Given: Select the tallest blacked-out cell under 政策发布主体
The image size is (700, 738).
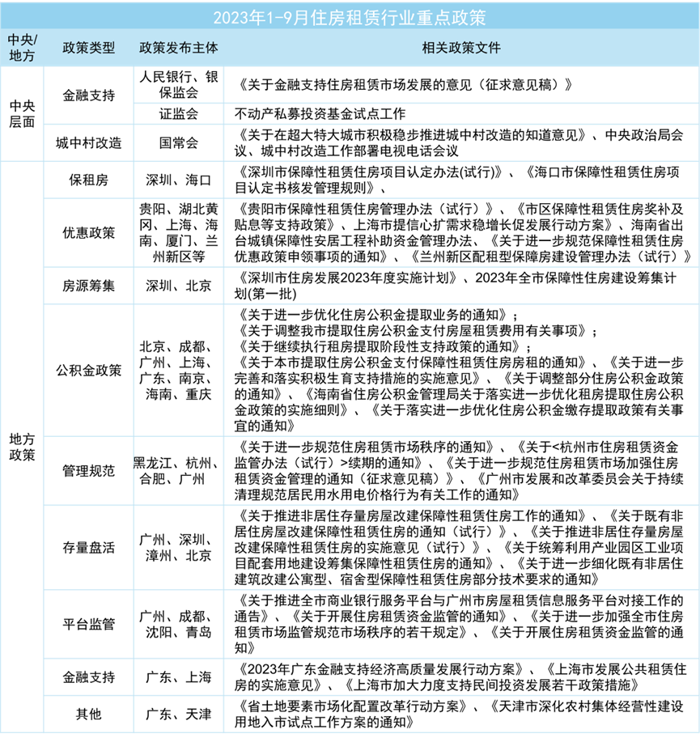Looking at the screenshot, I should tap(179, 370).
